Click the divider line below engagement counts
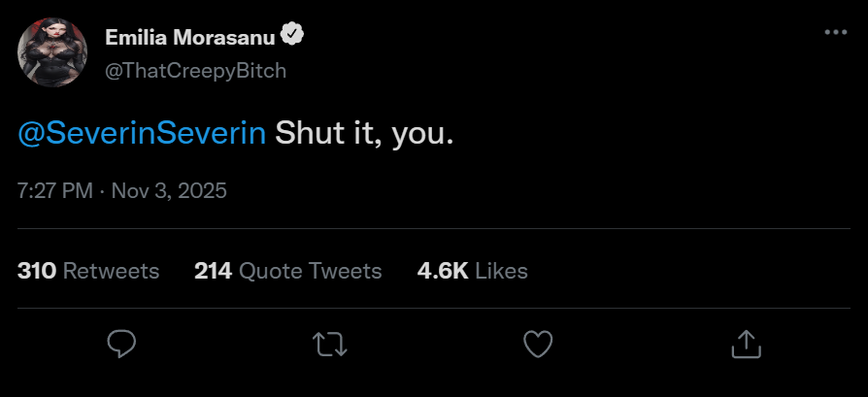Image resolution: width=868 pixels, height=397 pixels. 434,308
